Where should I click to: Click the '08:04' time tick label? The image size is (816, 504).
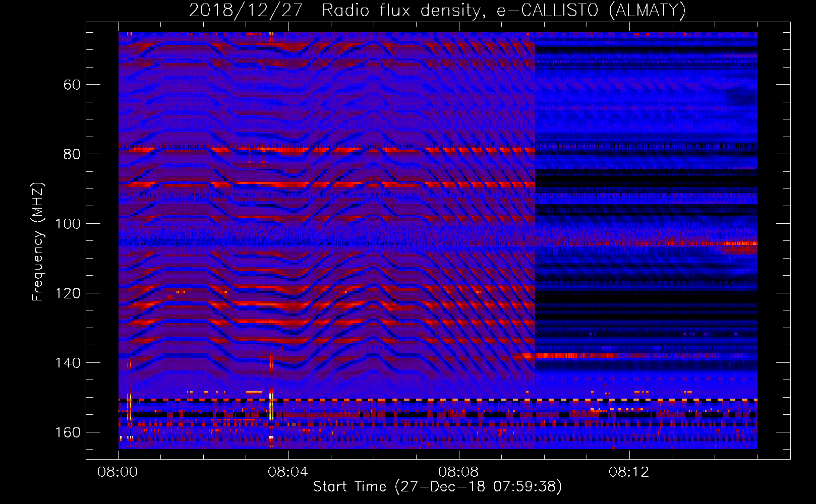click(288, 472)
